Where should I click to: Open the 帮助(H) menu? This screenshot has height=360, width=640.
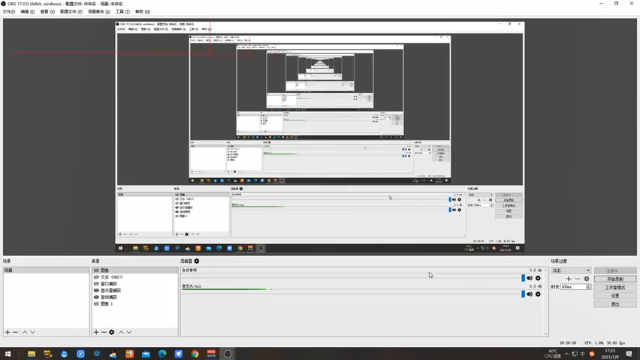(x=142, y=12)
